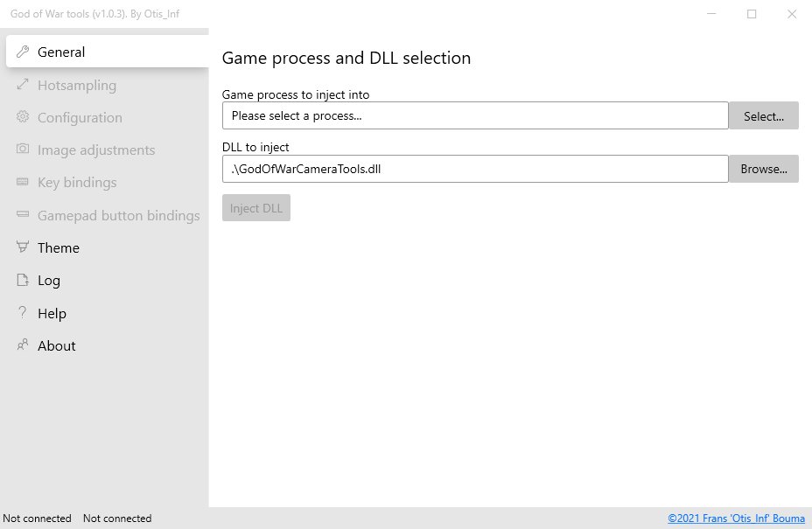Click the second Not connected status text
The image size is (812, 529).
point(117,519)
